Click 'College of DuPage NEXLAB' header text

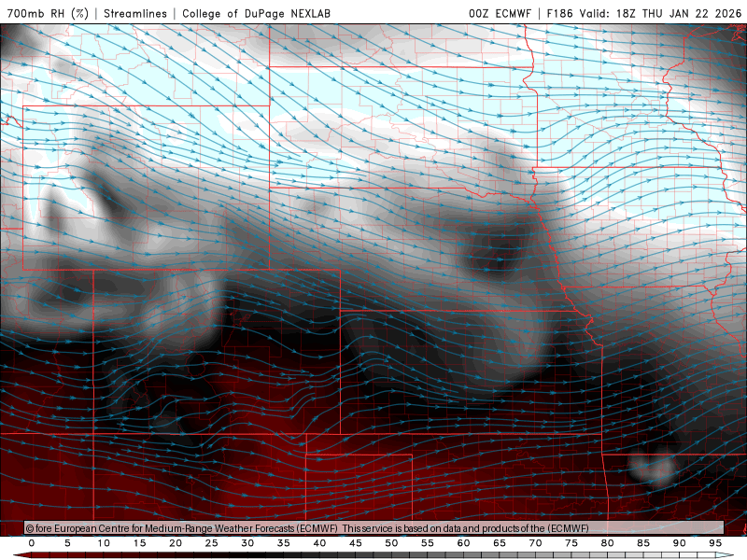[256, 13]
